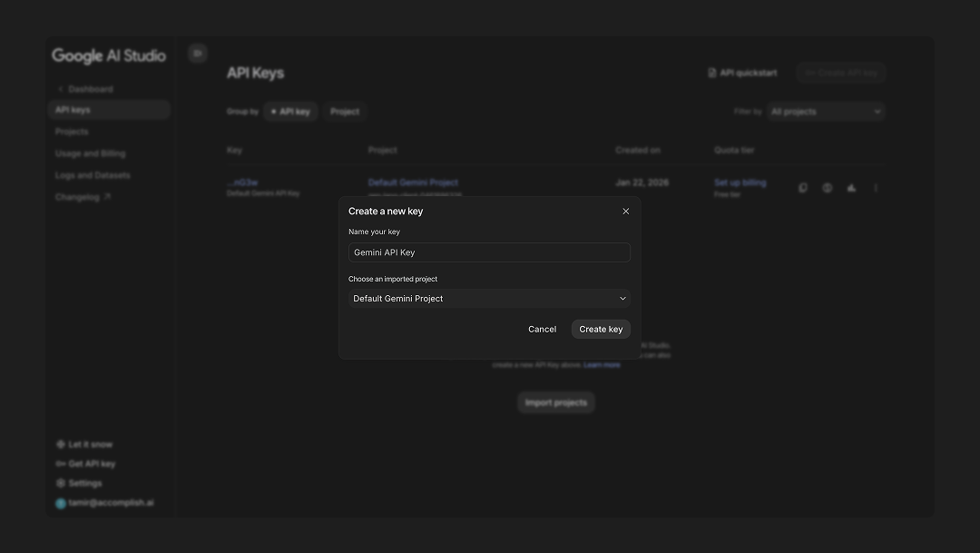The image size is (980, 553).
Task: Open the Learn more link
Action: point(602,365)
